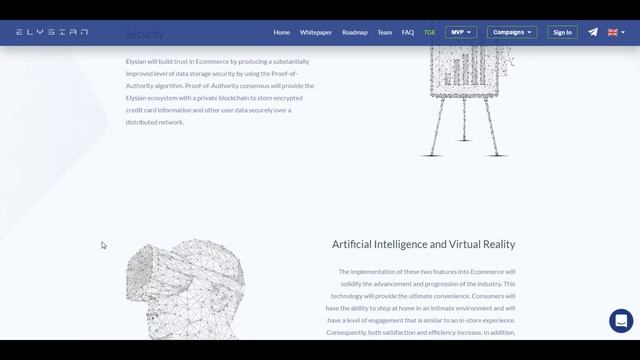Open the Team nav item
The image size is (640, 360).
point(384,32)
